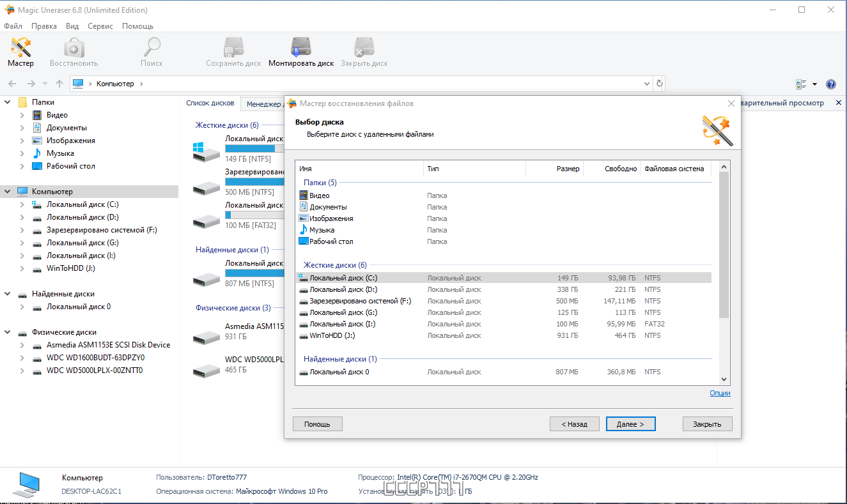This screenshot has height=504, width=847.
Task: Sort by the Файловая система column header
Action: 677,169
